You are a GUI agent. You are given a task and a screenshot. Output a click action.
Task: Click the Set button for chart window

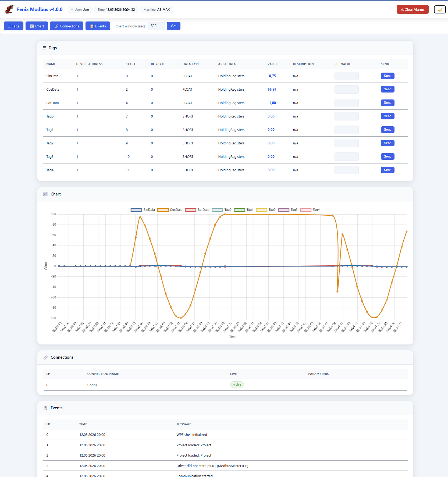click(174, 26)
